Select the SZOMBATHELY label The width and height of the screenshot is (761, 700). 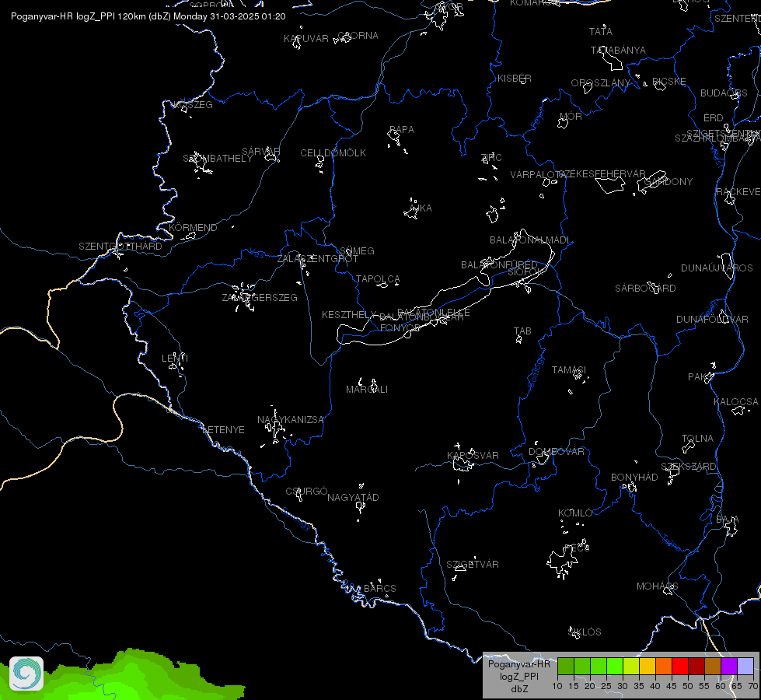218,159
